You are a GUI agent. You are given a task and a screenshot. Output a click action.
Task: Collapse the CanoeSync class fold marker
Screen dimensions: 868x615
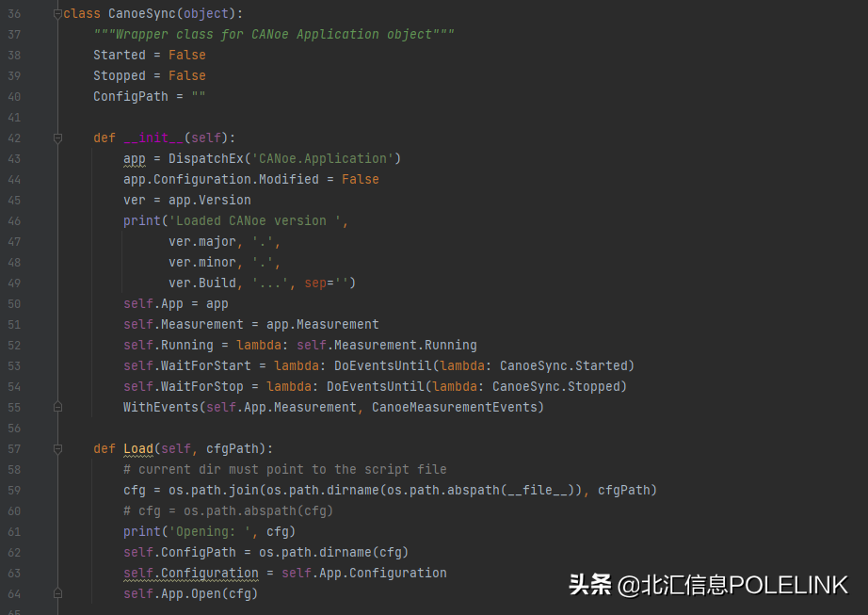[x=58, y=14]
